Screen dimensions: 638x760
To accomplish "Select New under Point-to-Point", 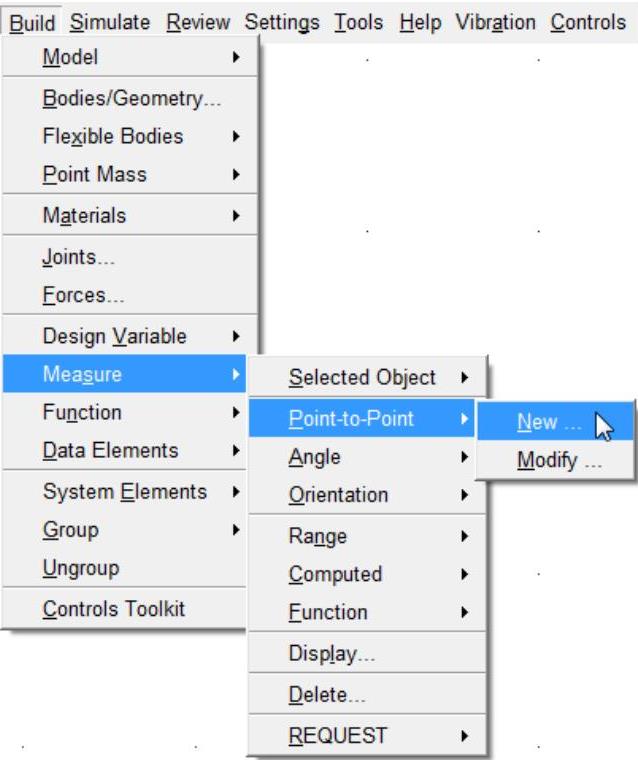I will click(549, 422).
